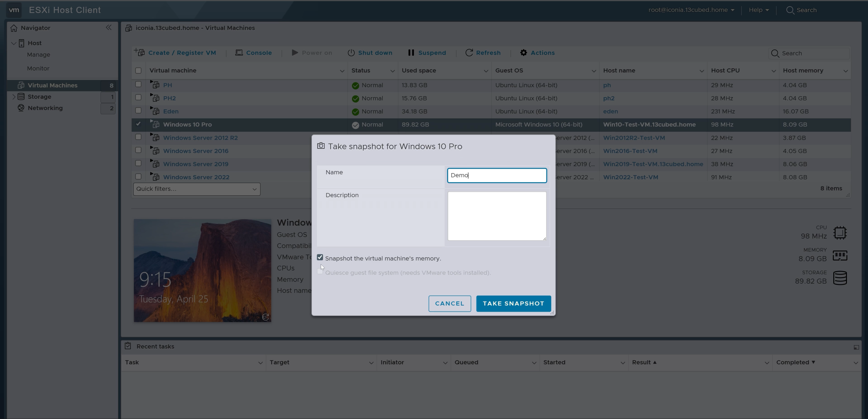Screen dimensions: 868x419
Task: Click the TAKE SNAPSHOT button
Action: (x=513, y=303)
